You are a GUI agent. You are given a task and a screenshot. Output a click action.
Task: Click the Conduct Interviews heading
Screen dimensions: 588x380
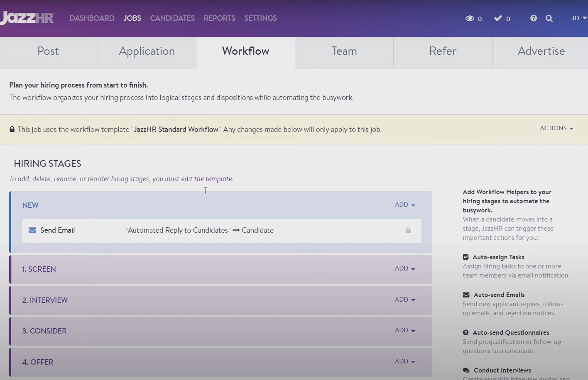[x=502, y=370]
